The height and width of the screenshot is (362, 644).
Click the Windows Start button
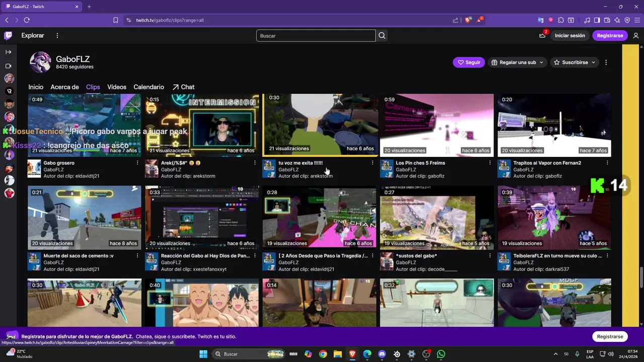coord(203,354)
